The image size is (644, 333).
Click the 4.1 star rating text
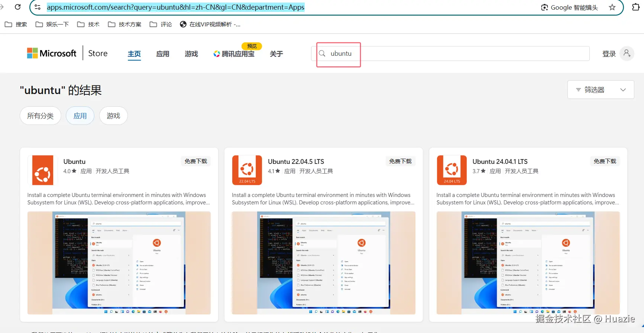pyautogui.click(x=274, y=171)
